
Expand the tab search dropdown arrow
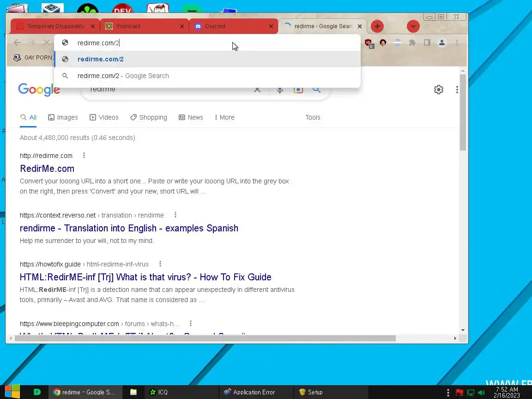pyautogui.click(x=413, y=26)
